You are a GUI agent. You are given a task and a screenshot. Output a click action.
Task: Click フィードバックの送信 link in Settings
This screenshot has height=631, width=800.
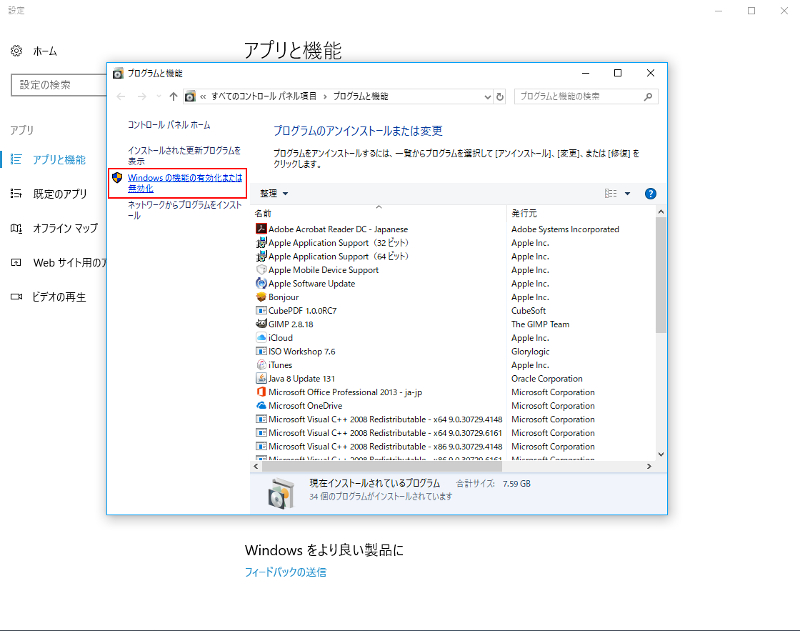pyautogui.click(x=285, y=572)
